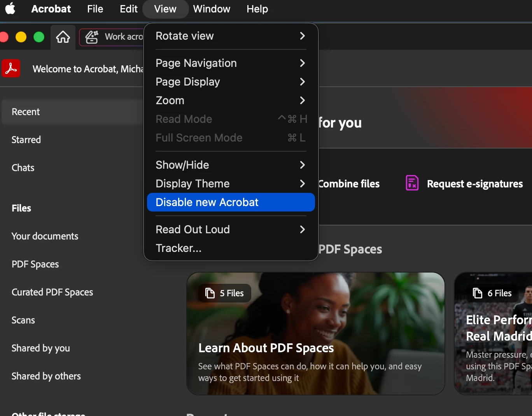Click the 5 Files badge icon
This screenshot has height=416, width=532.
tap(210, 293)
